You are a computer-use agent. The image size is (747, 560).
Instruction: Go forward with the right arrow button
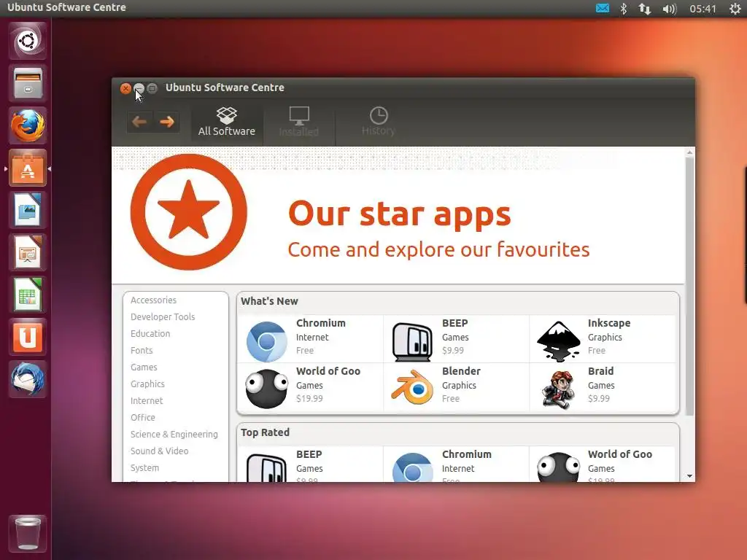tap(167, 122)
